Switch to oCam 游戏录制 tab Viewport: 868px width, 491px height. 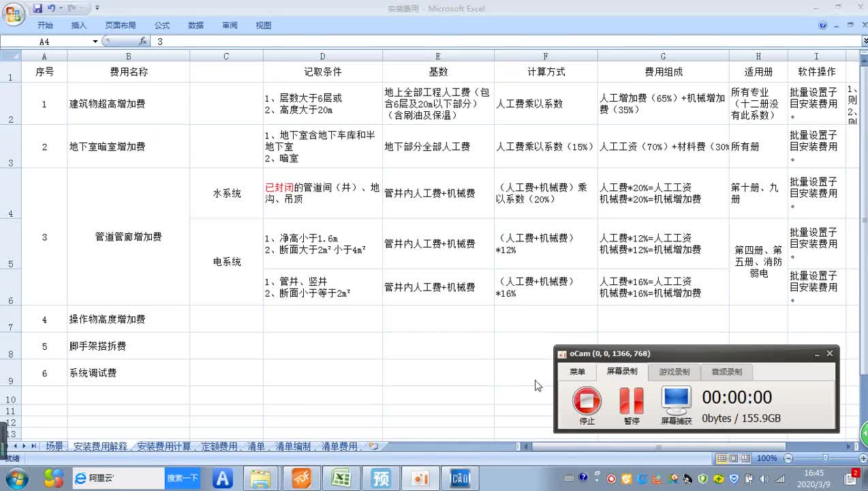point(674,372)
